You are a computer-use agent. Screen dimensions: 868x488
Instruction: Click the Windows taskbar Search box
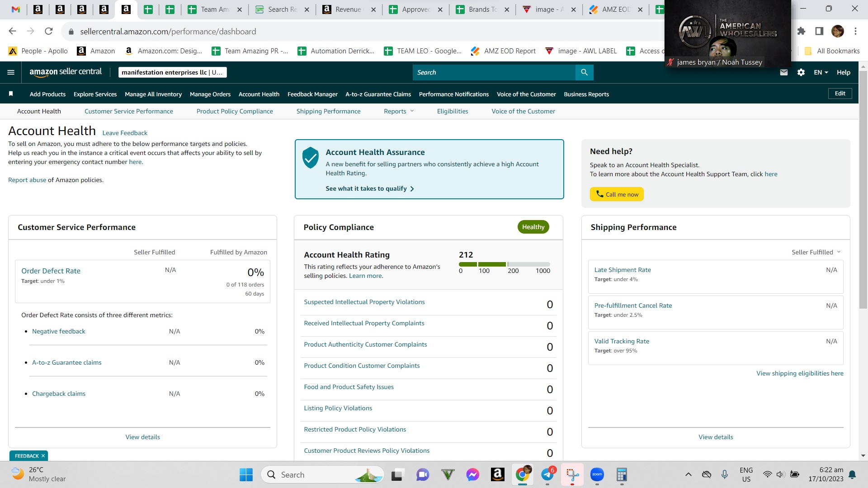pos(322,475)
